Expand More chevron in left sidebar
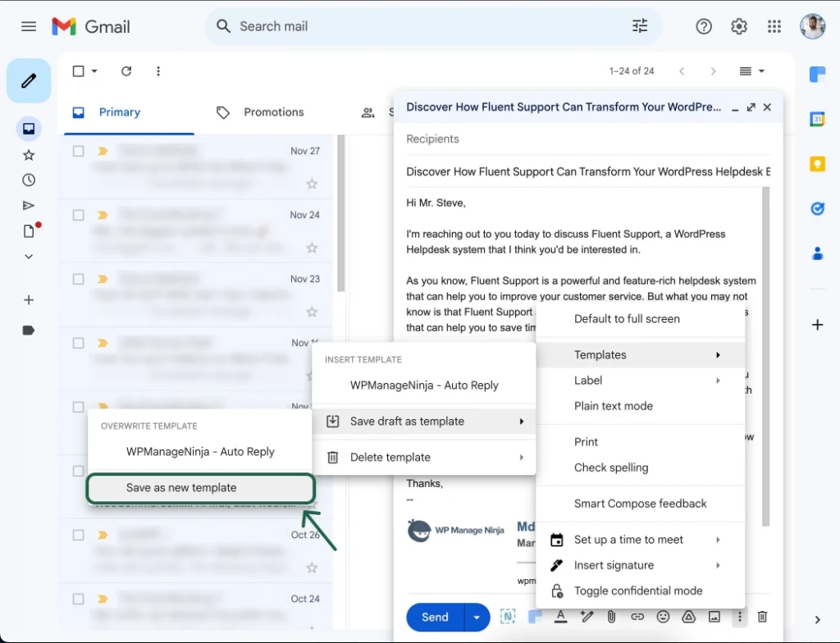 tap(29, 257)
